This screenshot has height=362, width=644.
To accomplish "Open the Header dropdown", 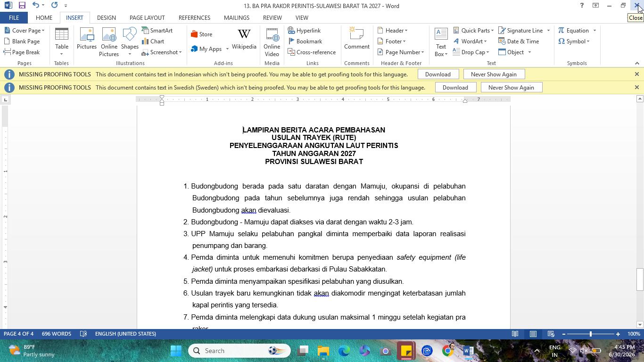I will 392,30.
